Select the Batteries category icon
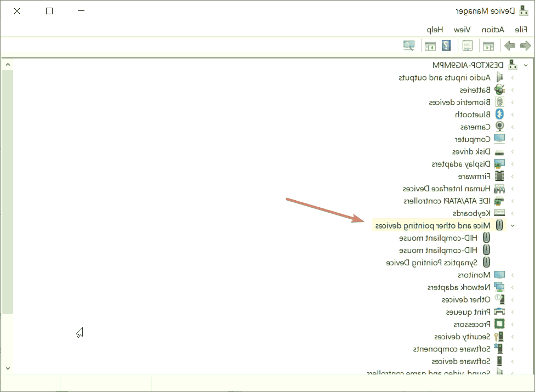 tap(499, 90)
